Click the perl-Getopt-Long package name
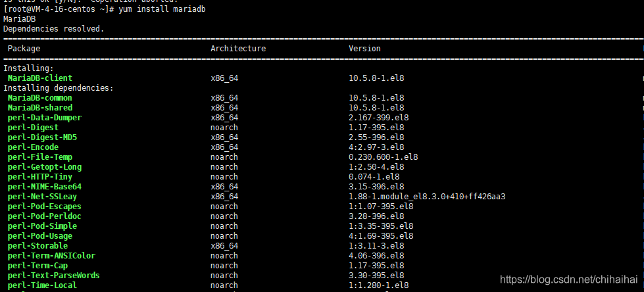This screenshot has width=644, height=292. [44, 167]
